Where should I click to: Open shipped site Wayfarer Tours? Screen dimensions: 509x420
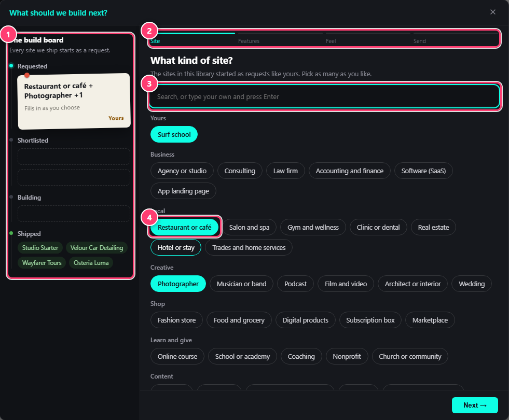coord(42,263)
